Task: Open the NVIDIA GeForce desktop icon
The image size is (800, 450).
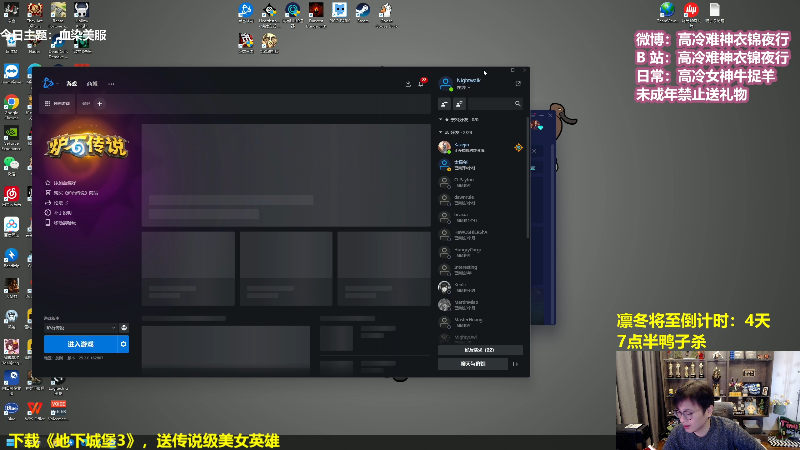Action: click(11, 137)
